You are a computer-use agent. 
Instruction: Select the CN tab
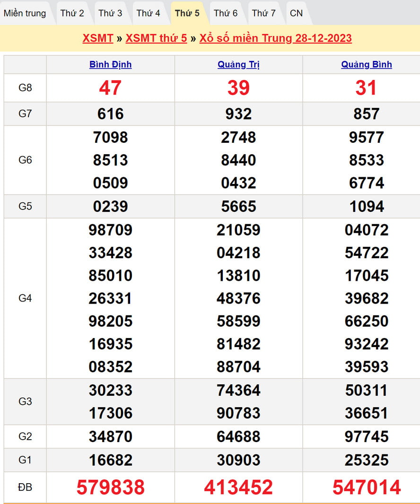(297, 13)
